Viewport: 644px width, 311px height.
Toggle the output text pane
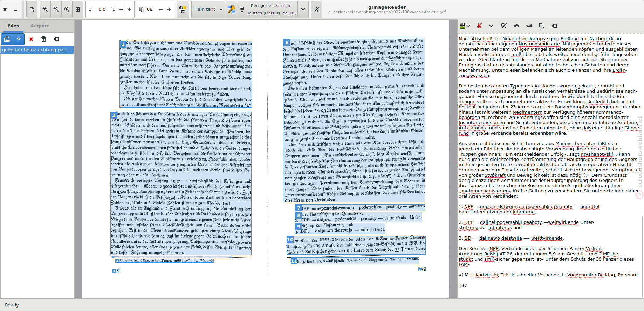tap(316, 9)
